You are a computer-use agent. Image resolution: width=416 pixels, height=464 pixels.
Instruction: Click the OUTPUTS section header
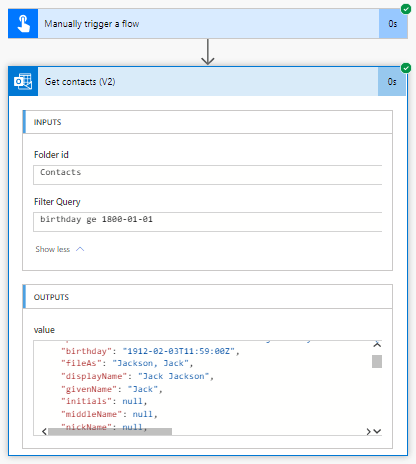coord(208,297)
